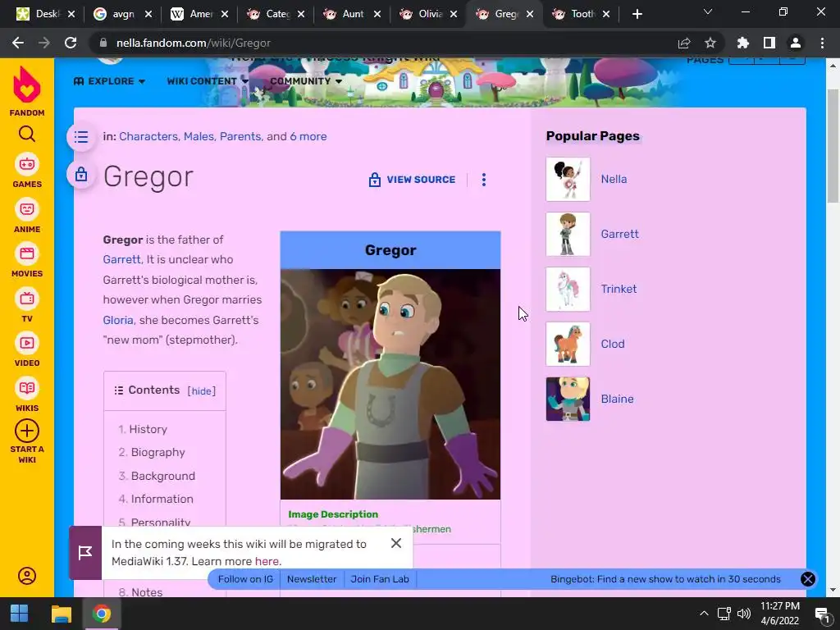Image resolution: width=840 pixels, height=630 pixels.
Task: Open the Characters category link
Action: pyautogui.click(x=148, y=137)
